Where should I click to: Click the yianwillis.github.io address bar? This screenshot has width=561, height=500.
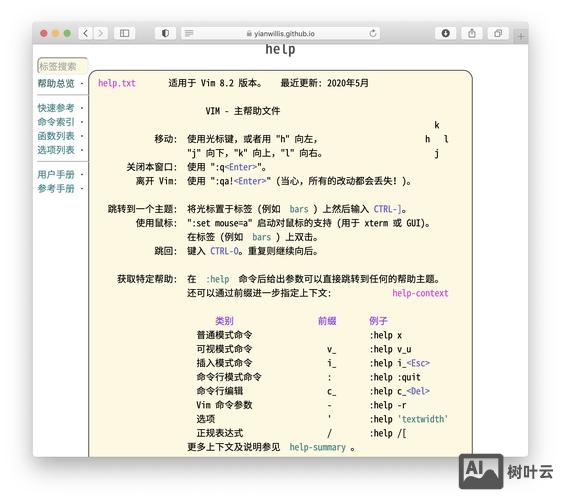[280, 34]
